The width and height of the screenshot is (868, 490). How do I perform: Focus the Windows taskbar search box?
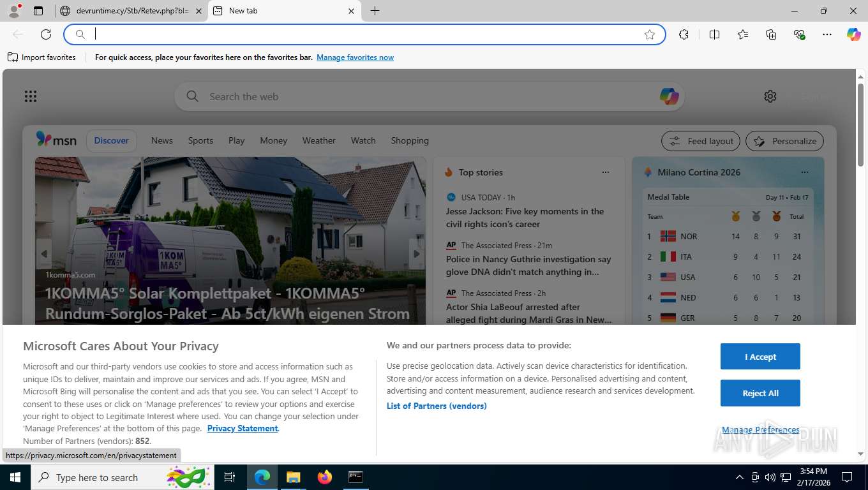click(121, 477)
